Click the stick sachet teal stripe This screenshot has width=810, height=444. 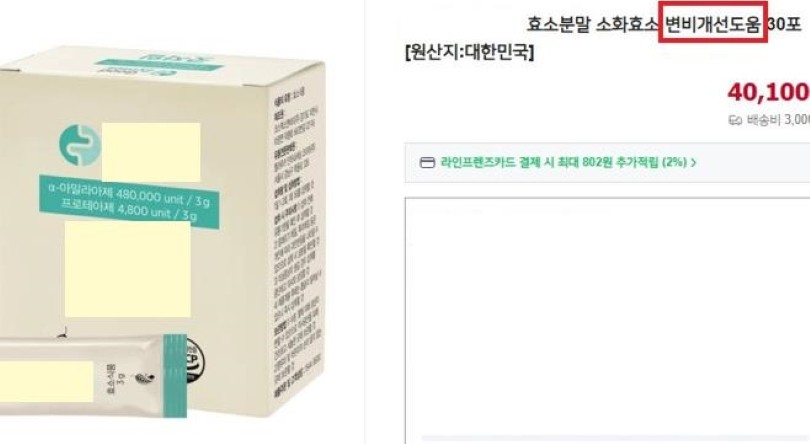click(175, 376)
